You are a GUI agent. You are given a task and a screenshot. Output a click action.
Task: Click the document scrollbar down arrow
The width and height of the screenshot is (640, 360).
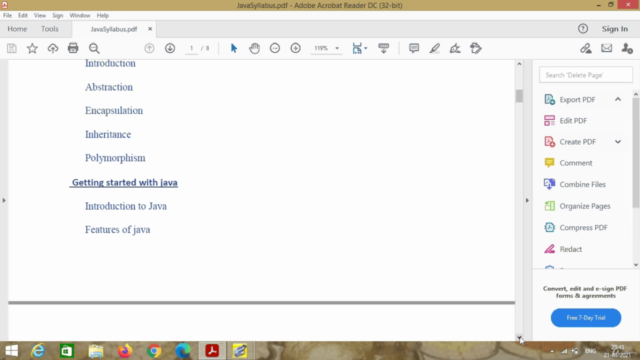coord(519,338)
